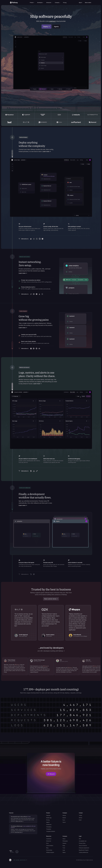Screen dimensions: 102x868
Task: Click Learn more after Logs, metrics, and alerts text
Action: tap(37, 384)
